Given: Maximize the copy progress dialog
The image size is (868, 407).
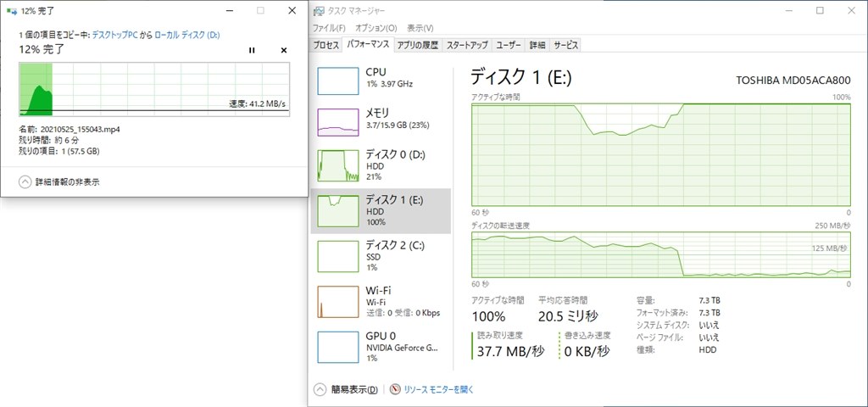Looking at the screenshot, I should click(x=261, y=10).
